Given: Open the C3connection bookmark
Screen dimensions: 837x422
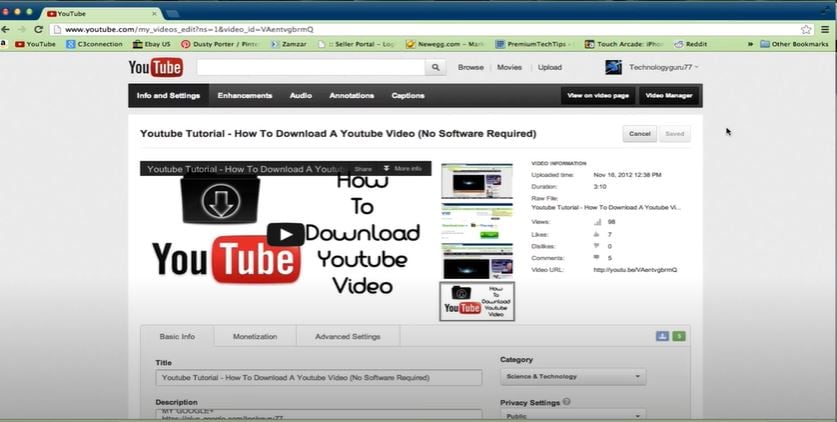Looking at the screenshot, I should [x=94, y=44].
